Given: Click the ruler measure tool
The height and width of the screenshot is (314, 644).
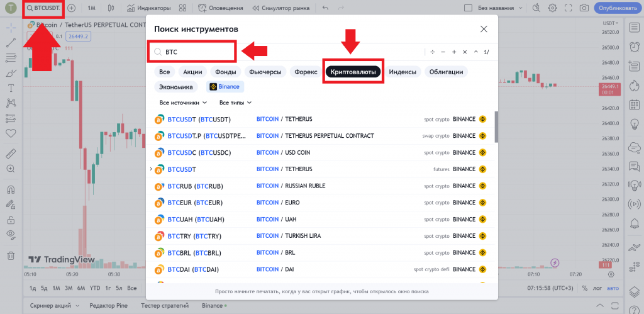Looking at the screenshot, I should (x=11, y=154).
